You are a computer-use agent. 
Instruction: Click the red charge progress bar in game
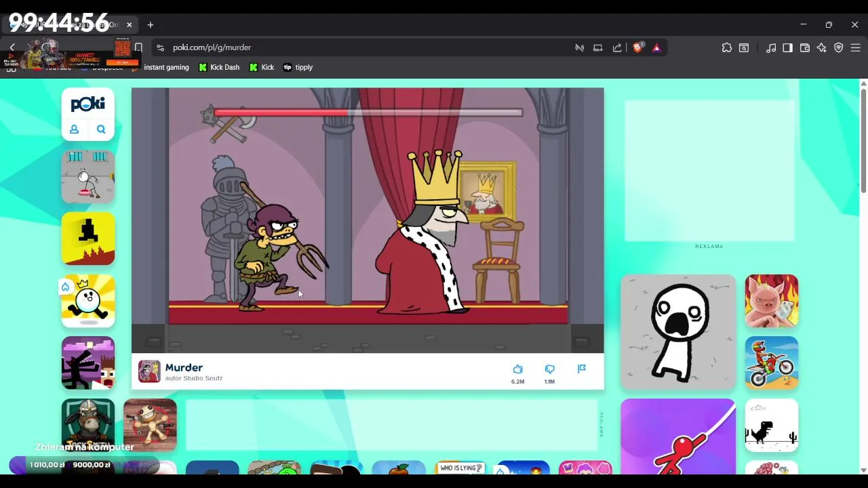pyautogui.click(x=368, y=113)
